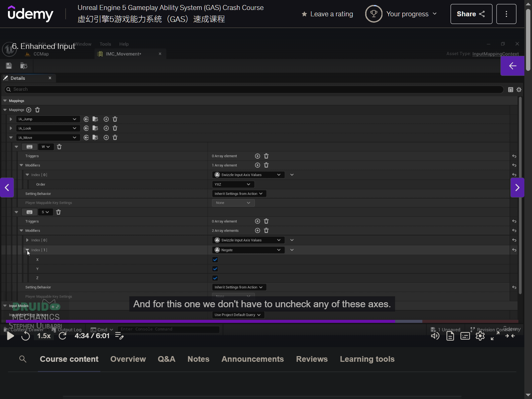Screen dimensions: 532x399
Task: Open Details panel settings gear
Action: (x=519, y=89)
